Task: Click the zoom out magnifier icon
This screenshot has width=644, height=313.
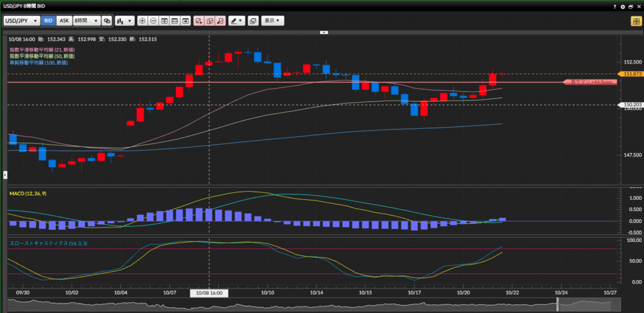Action: (153, 21)
